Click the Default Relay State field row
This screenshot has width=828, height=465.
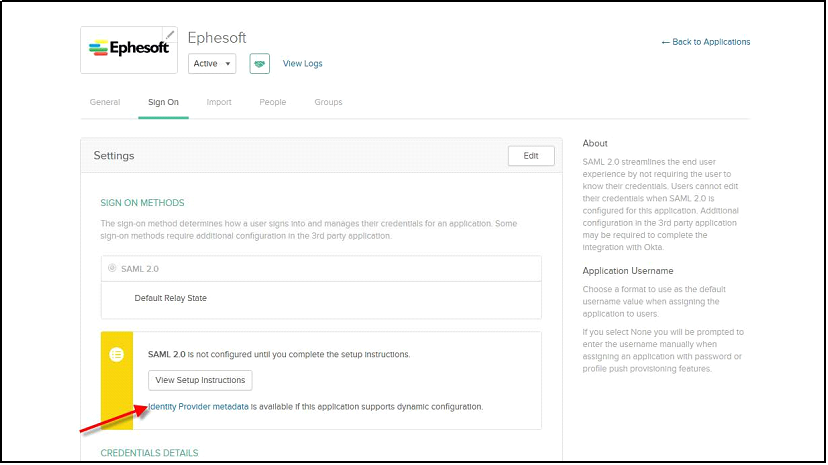pos(321,300)
